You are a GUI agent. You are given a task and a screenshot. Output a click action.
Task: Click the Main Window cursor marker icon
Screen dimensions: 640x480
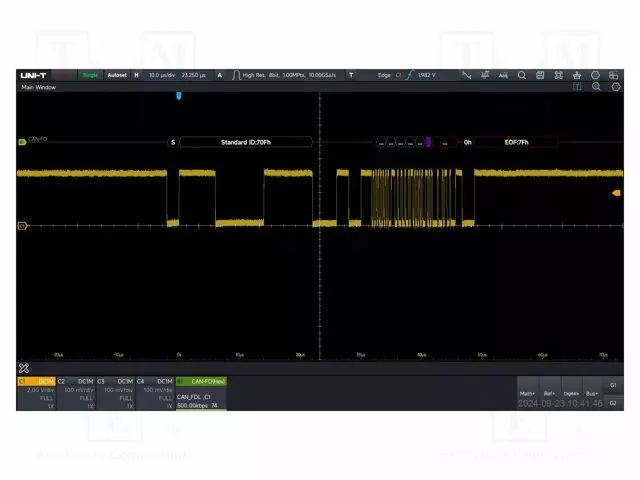[x=577, y=87]
